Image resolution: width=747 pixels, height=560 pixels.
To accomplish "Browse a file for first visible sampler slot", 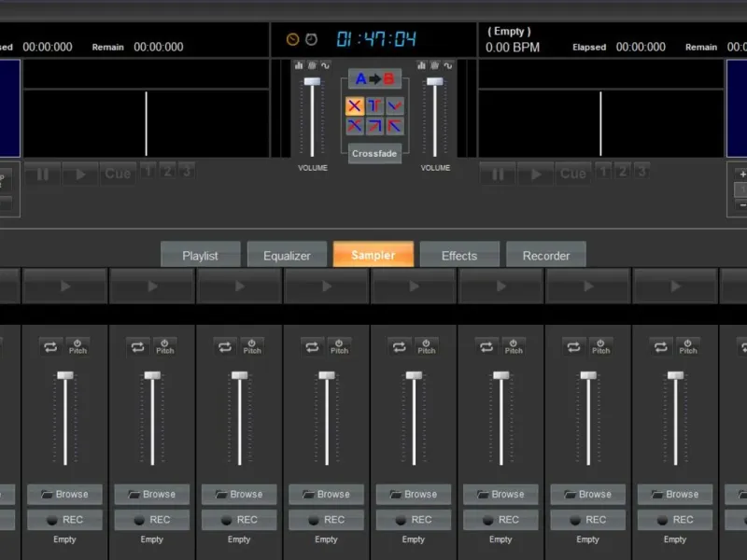I will pyautogui.click(x=64, y=495).
